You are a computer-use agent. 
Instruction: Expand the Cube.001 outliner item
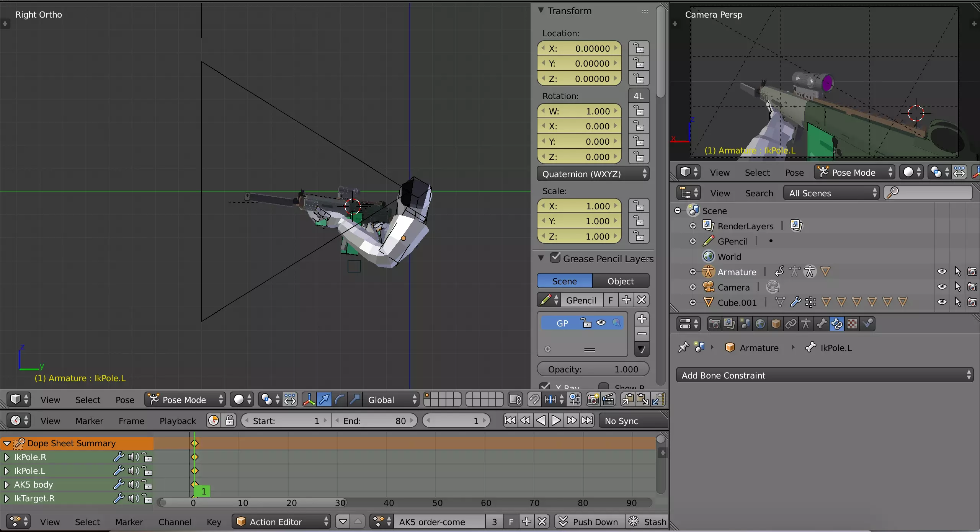pyautogui.click(x=693, y=302)
